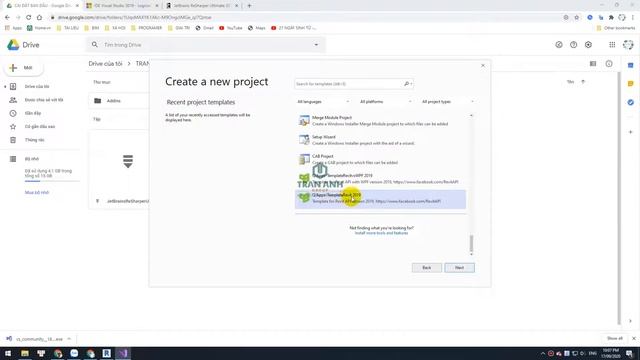Click the Windows Start button
Image resolution: width=640 pixels, height=360 pixels.
pyautogui.click(x=8, y=353)
